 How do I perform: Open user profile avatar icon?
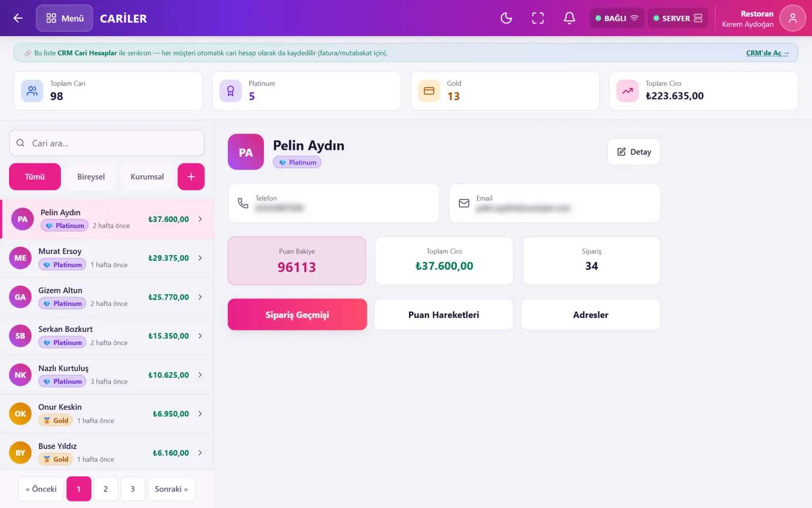point(792,18)
